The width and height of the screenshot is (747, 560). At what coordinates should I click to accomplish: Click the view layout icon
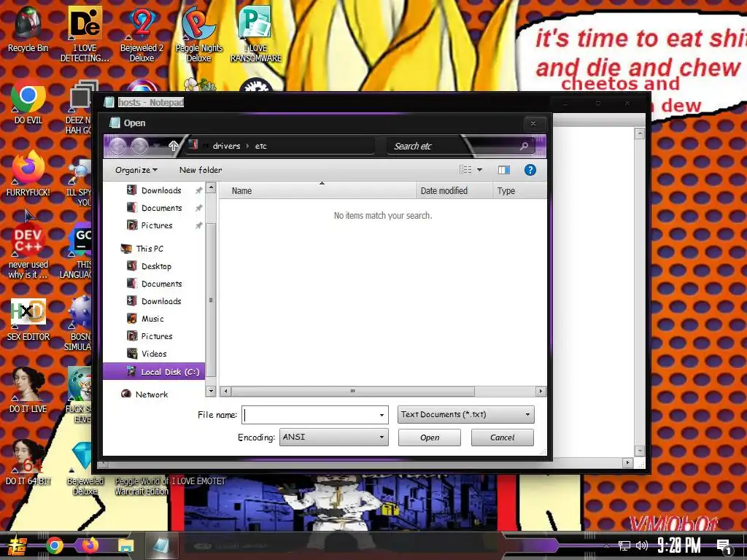465,169
